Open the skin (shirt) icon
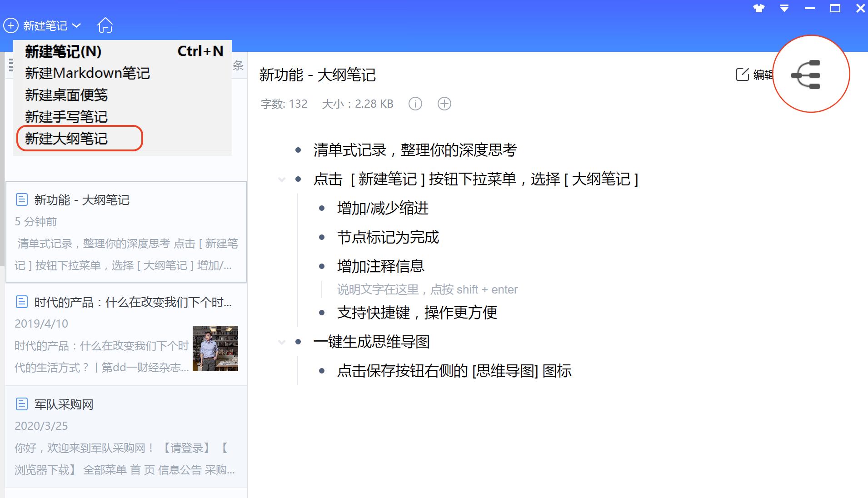Screen dimensions: 868x498 758,8
